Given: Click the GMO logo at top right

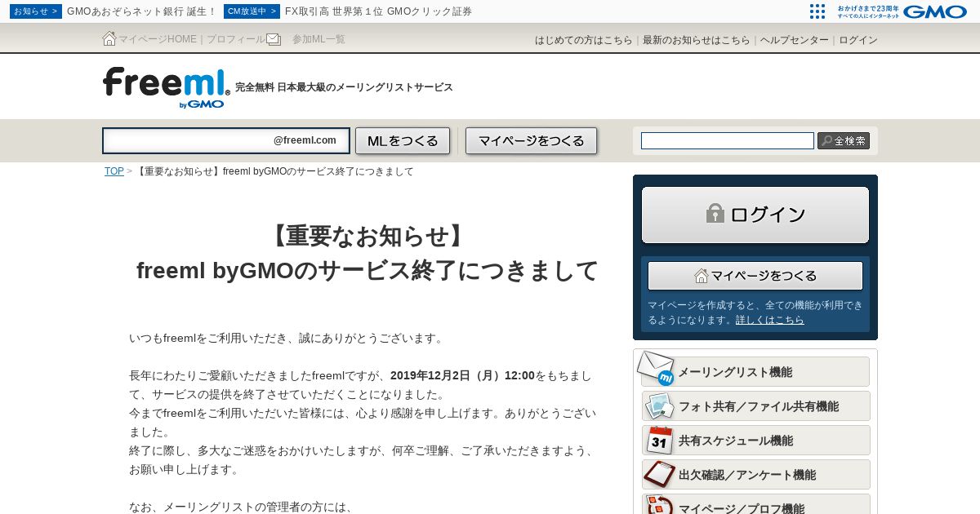Looking at the screenshot, I should 934,11.
